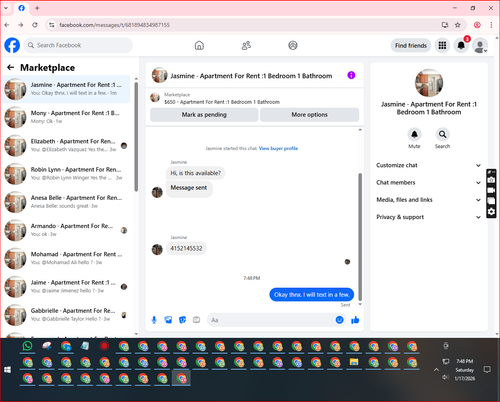500x402 pixels.
Task: Open the settings gear on right edge toolbar
Action: [x=491, y=212]
